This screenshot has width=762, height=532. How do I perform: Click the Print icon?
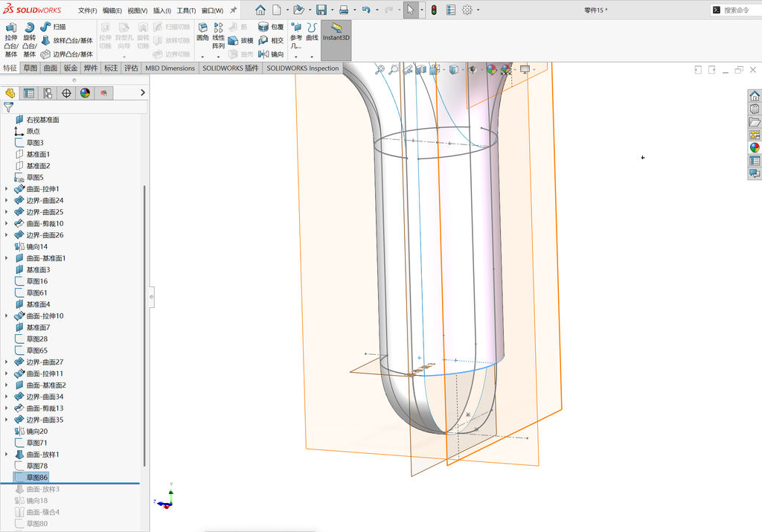click(x=344, y=10)
